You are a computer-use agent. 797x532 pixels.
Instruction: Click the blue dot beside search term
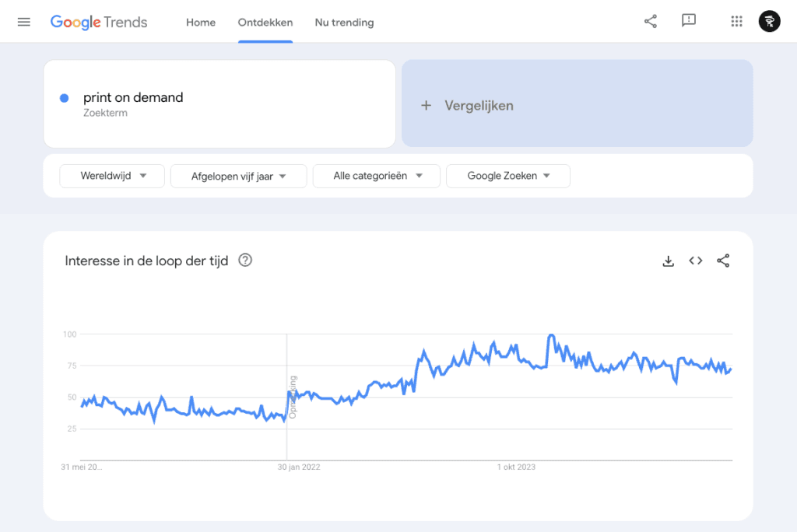pos(65,98)
